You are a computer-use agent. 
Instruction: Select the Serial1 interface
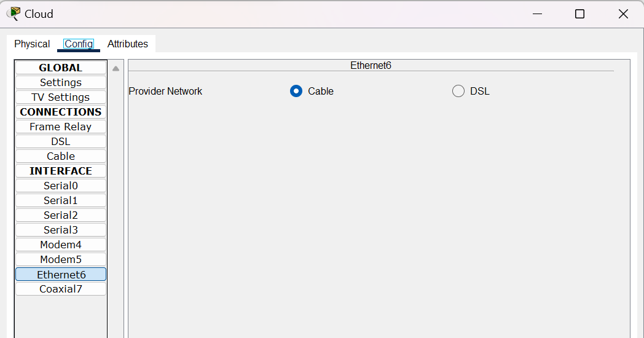pyautogui.click(x=61, y=200)
